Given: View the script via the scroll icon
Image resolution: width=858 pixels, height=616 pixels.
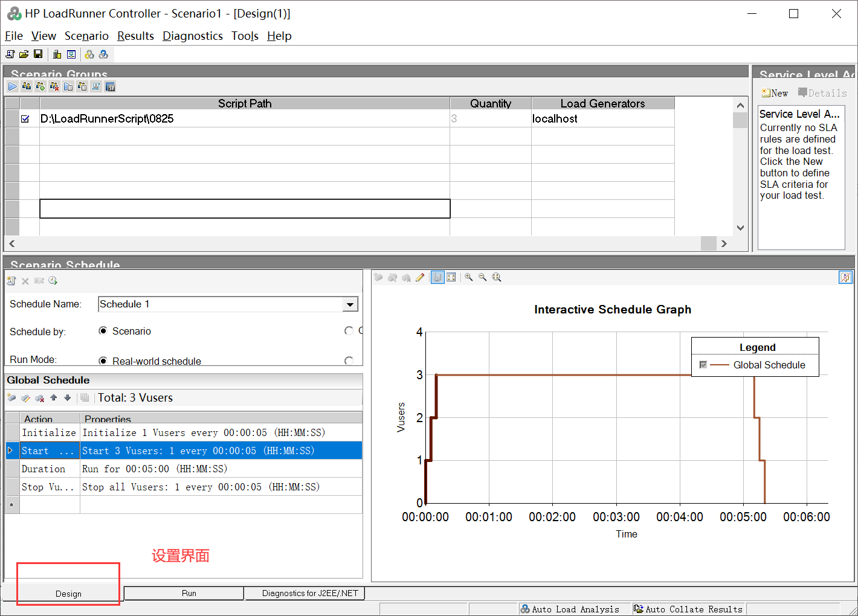Looking at the screenshot, I should point(96,86).
